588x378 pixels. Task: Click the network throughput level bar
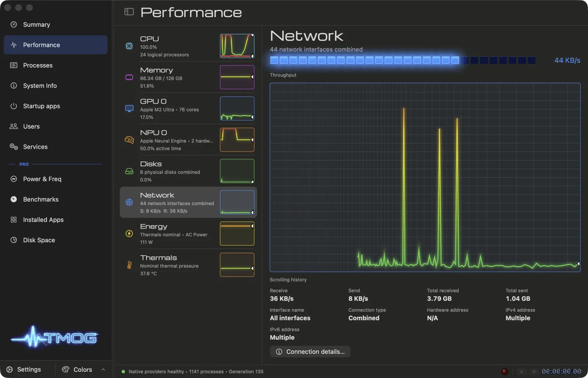tap(403, 60)
